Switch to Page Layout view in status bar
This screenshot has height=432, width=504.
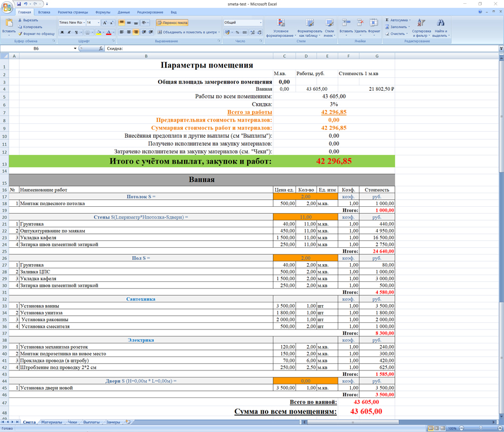tap(437, 428)
